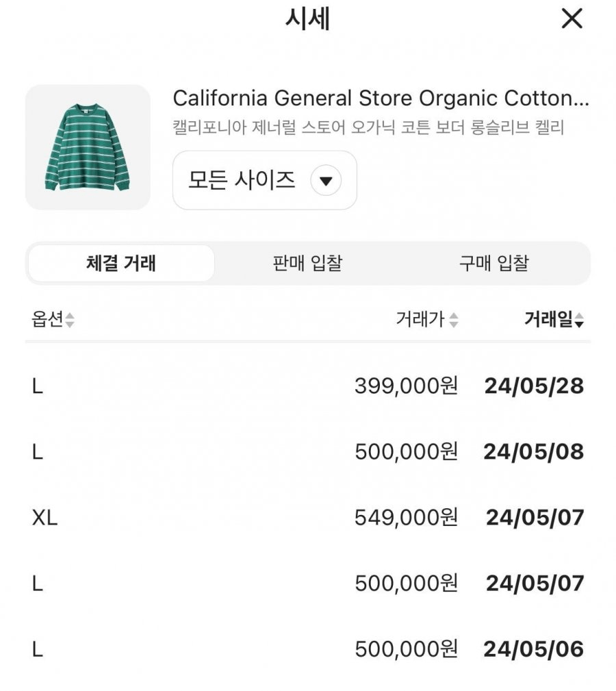Open the 구매 입찰 tab
616x691 pixels.
click(493, 264)
